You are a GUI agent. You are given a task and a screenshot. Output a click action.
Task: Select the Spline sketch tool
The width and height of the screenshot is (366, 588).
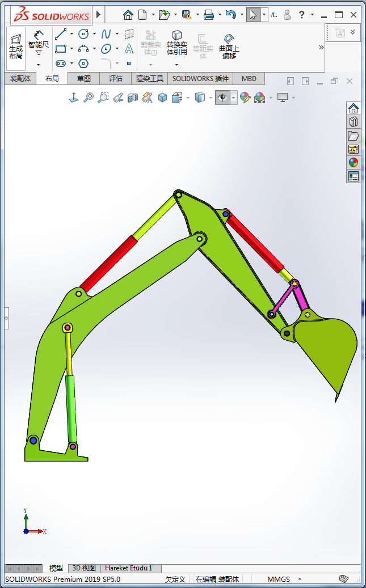pos(106,34)
